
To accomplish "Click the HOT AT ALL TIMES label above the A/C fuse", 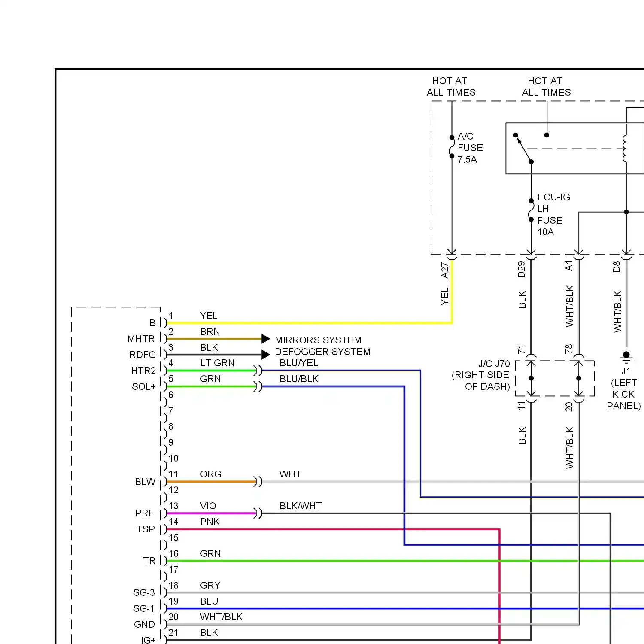I will click(451, 86).
